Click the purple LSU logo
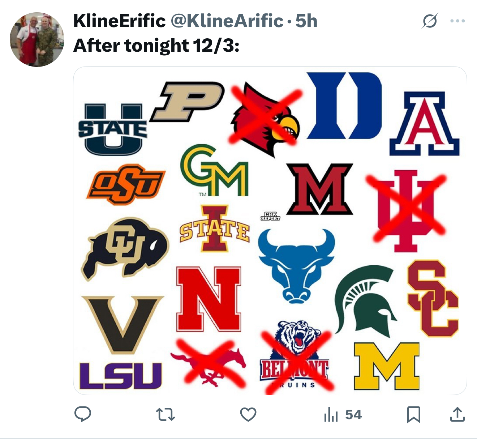Screen dimensions: 477x448 tap(120, 376)
